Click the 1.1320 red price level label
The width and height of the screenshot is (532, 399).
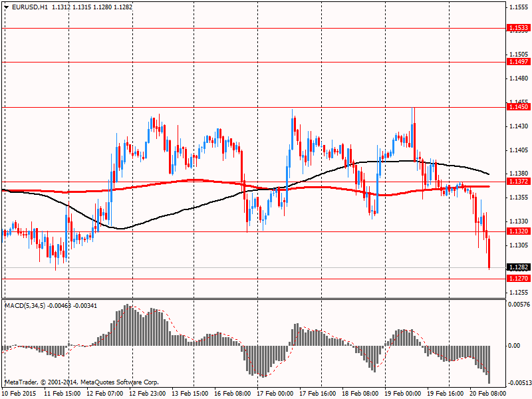pyautogui.click(x=518, y=231)
